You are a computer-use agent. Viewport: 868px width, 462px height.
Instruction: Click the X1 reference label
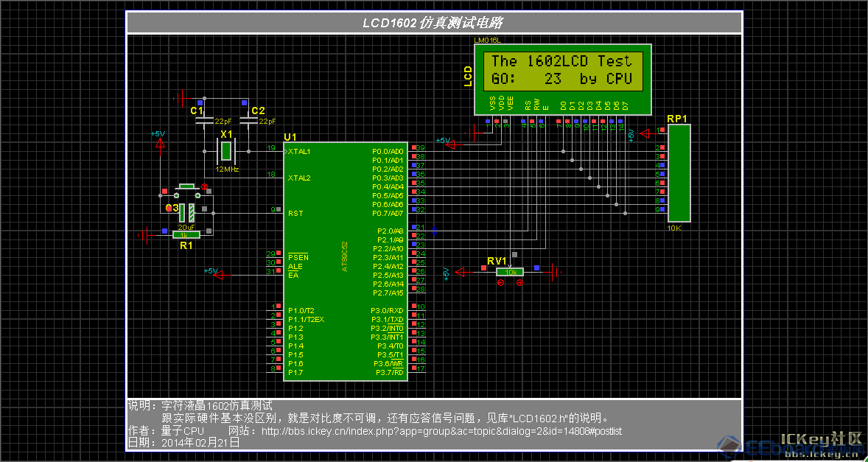pos(226,134)
